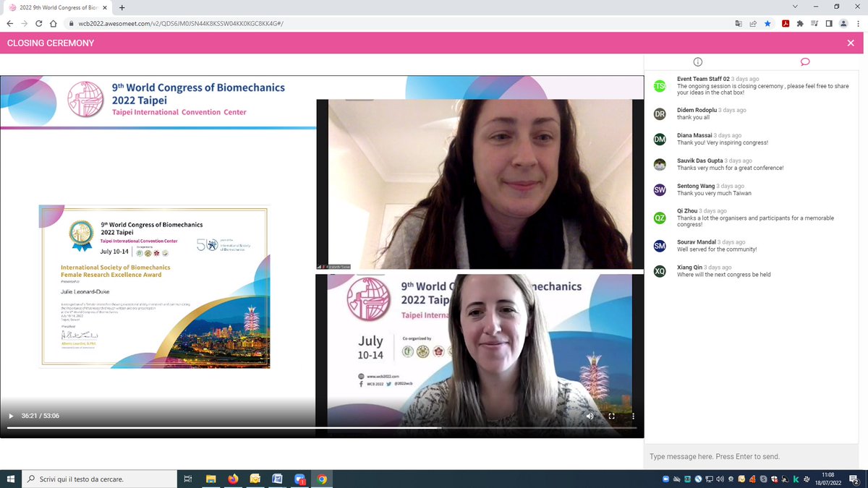The height and width of the screenshot is (488, 868).
Task: Launch Firefox from taskbar
Action: (x=233, y=479)
